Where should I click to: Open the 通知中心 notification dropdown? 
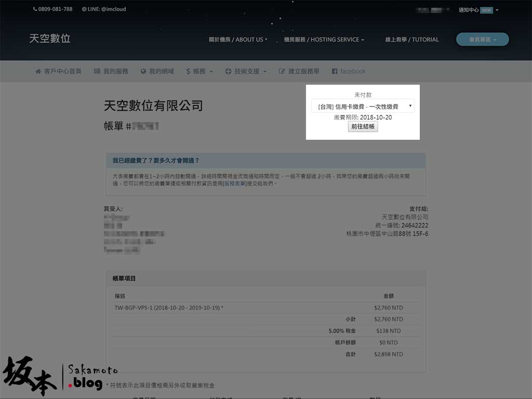tap(478, 10)
